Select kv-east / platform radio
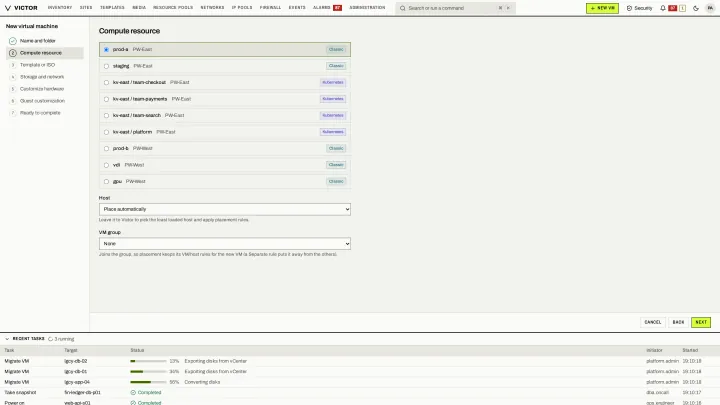This screenshot has height=405, width=720. point(106,132)
